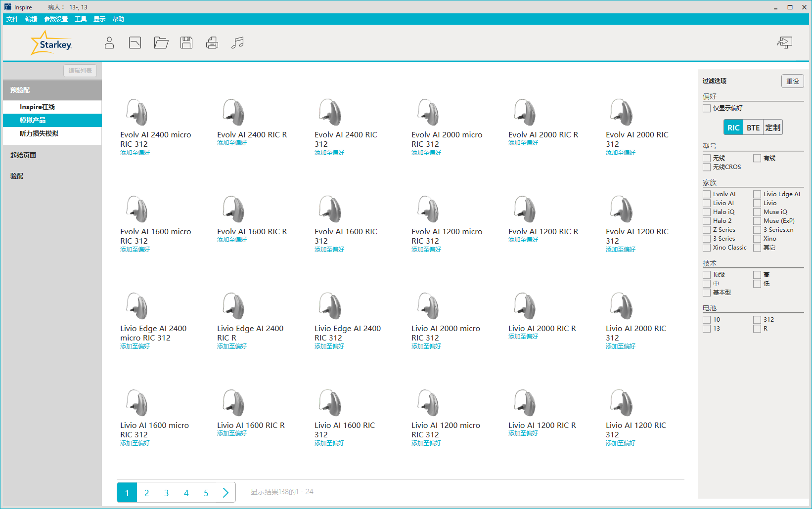The height and width of the screenshot is (509, 812).
Task: Check the Muse iQ family filter
Action: 757,212
